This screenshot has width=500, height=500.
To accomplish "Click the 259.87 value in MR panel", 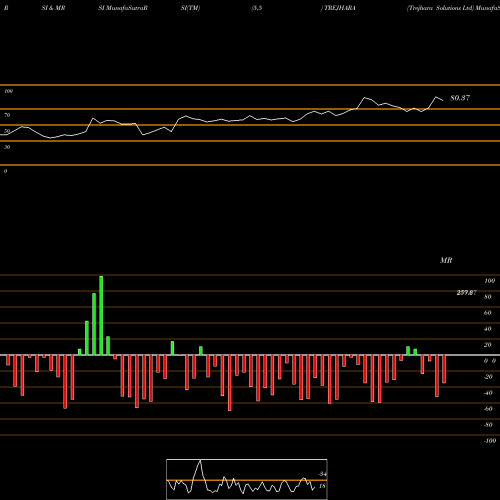I will 466,293.
